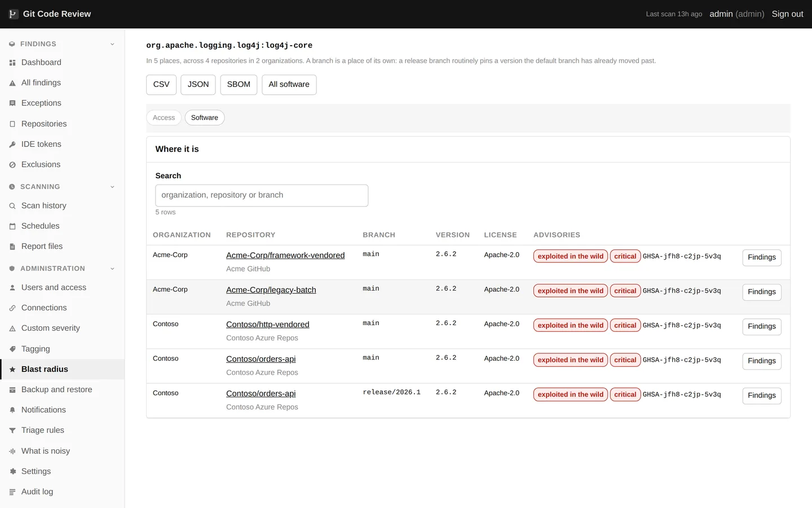Open Findings for Acme-Corp/legacy-batch row
Viewport: 812px width, 508px height.
point(762,292)
